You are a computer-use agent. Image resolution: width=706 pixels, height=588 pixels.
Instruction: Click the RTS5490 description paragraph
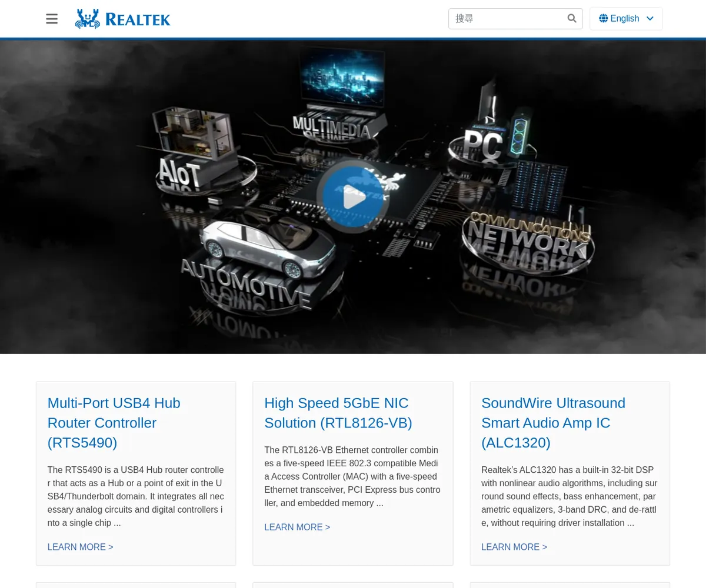135,496
